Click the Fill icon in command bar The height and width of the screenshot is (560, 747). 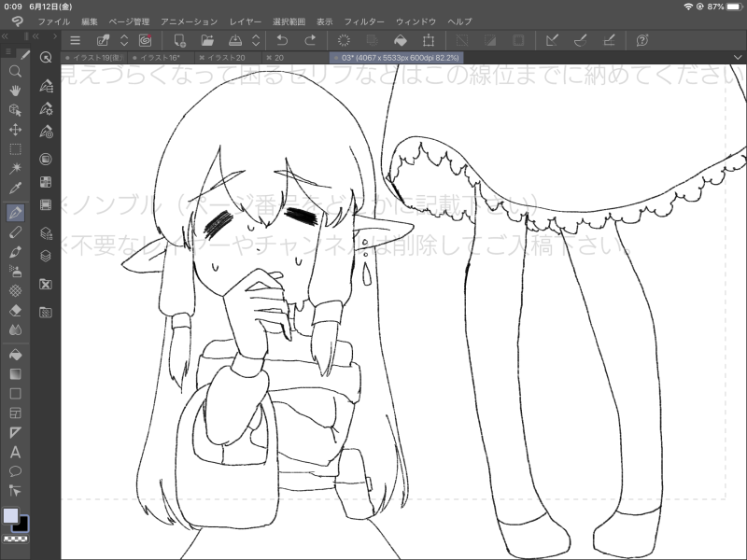tap(401, 40)
